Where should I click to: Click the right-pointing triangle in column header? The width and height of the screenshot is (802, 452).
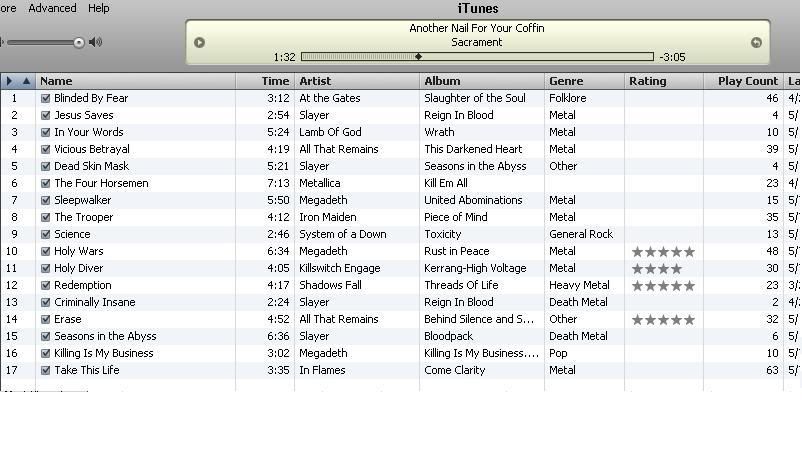click(x=9, y=81)
